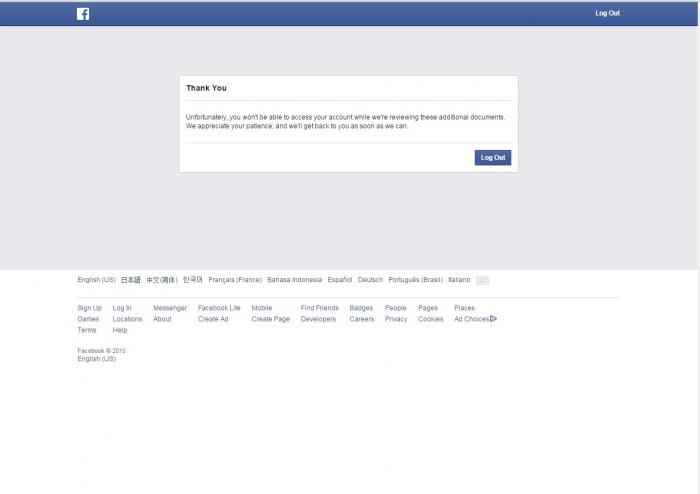Image resolution: width=700 pixels, height=494 pixels.
Task: Open the About footer link
Action: pos(162,319)
